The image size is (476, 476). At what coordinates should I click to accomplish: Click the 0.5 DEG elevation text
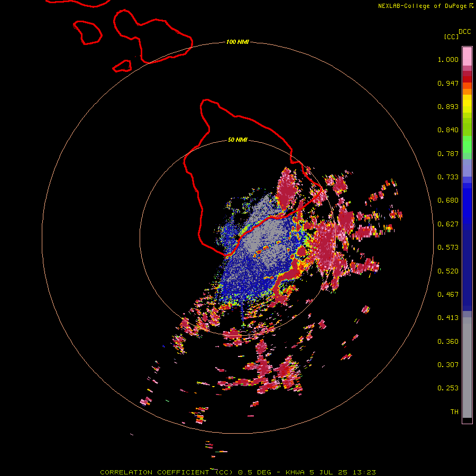(x=254, y=472)
